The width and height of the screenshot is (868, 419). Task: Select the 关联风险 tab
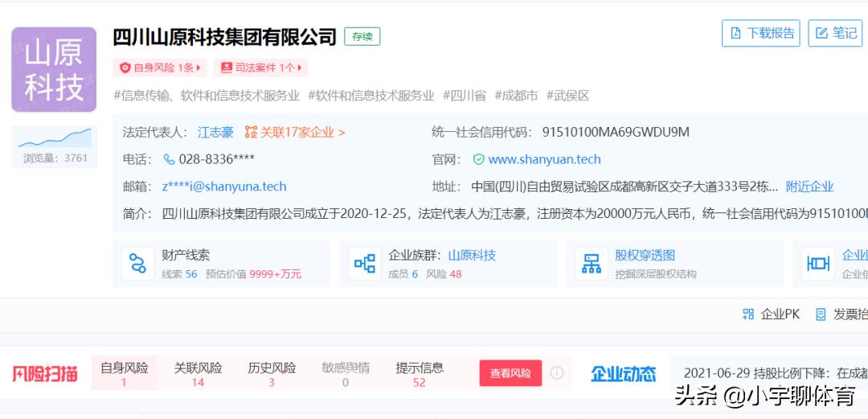tap(198, 374)
